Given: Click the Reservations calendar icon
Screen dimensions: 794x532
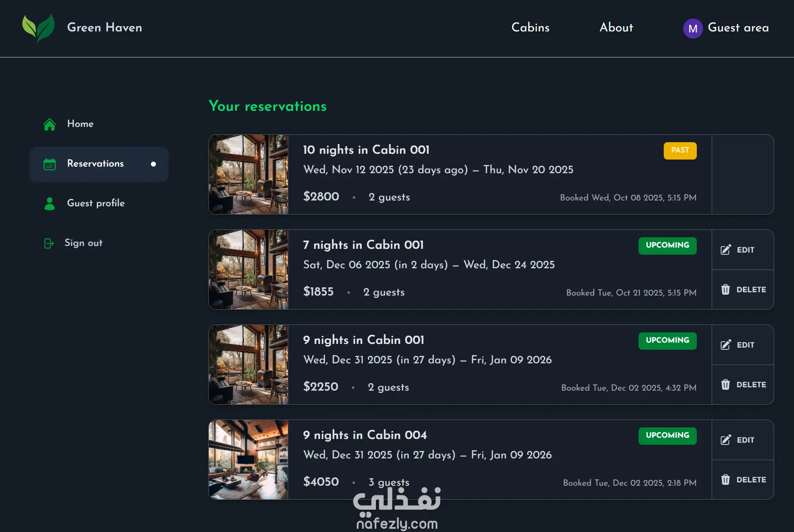Looking at the screenshot, I should pyautogui.click(x=50, y=164).
